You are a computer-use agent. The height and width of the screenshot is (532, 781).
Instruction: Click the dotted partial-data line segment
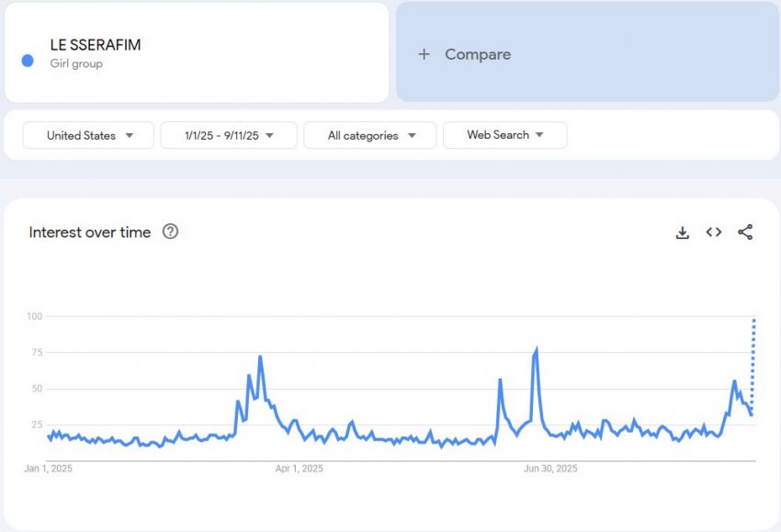click(753, 361)
